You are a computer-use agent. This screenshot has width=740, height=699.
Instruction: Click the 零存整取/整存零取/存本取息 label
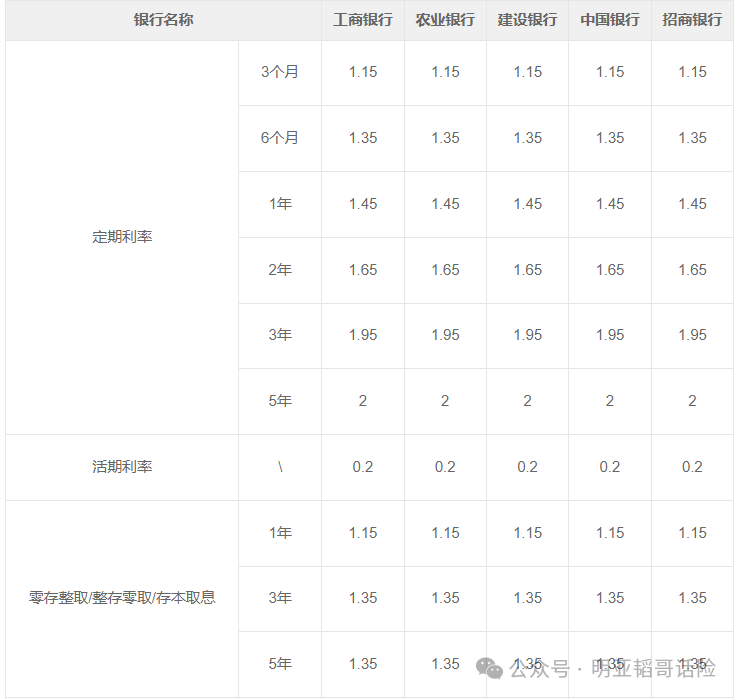[x=122, y=598]
